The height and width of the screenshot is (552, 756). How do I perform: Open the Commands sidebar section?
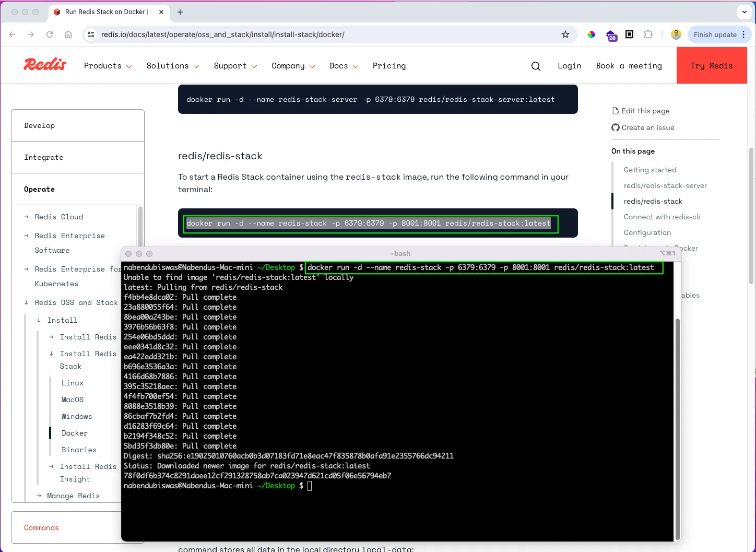point(66,527)
